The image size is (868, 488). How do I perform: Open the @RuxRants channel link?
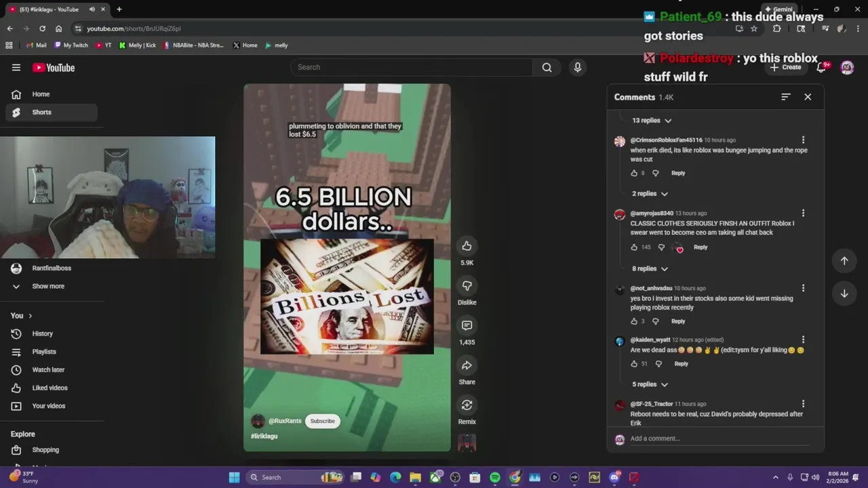[x=285, y=421]
